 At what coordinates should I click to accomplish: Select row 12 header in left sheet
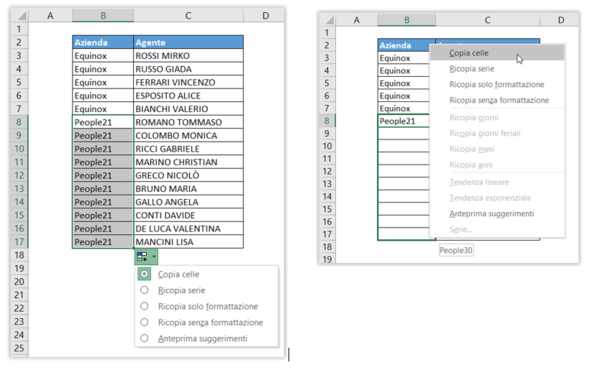[20, 175]
